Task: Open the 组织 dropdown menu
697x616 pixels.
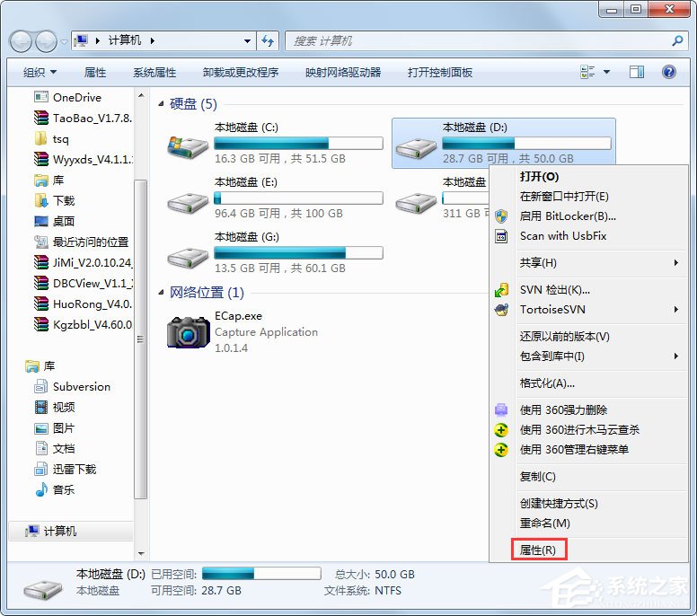Action: [40, 72]
